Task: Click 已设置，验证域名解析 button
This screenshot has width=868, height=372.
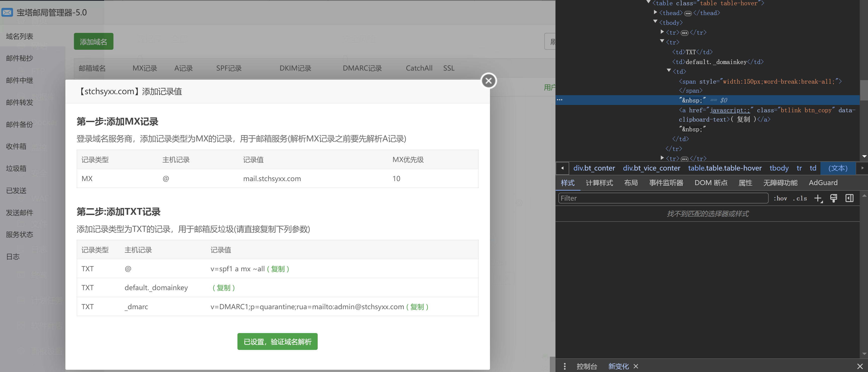Action: tap(277, 342)
